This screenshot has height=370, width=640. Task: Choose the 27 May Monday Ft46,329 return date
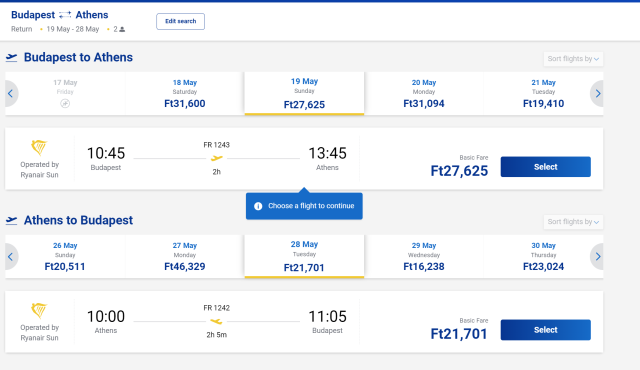click(x=184, y=257)
